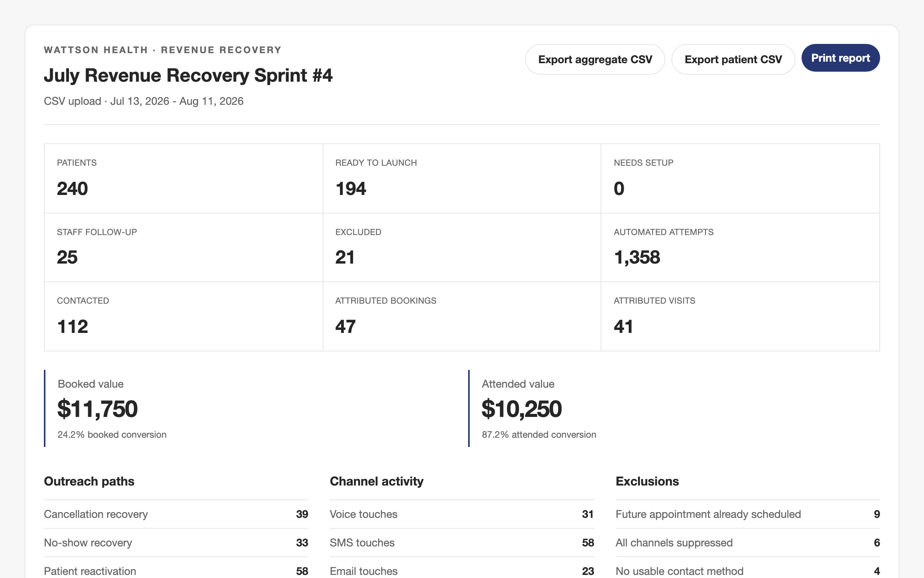Click the No-show recovery row

pyautogui.click(x=176, y=543)
